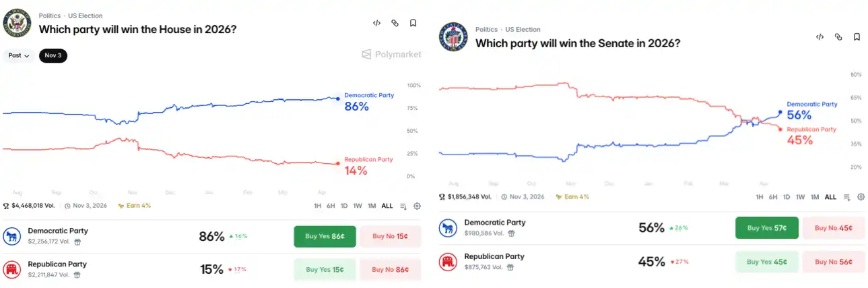Click gift icon under House Democratic Party
Viewport: 868px width, 288px height.
(77, 241)
